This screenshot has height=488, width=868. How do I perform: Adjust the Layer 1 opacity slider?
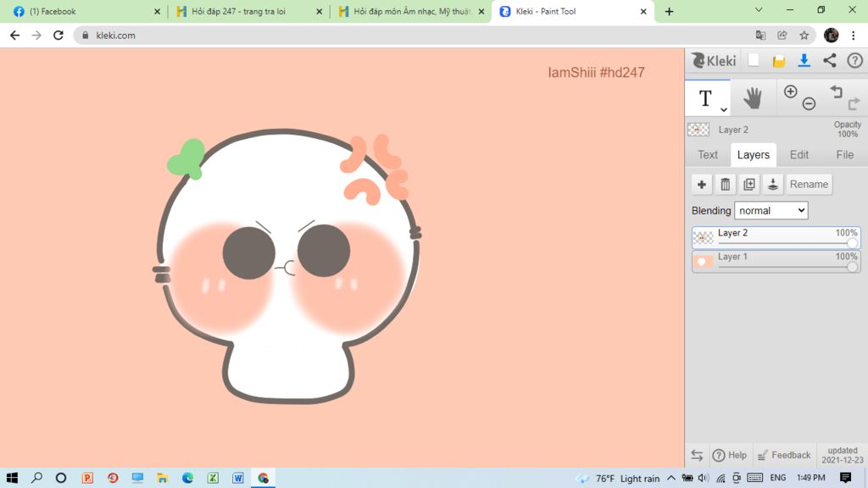[x=852, y=267]
